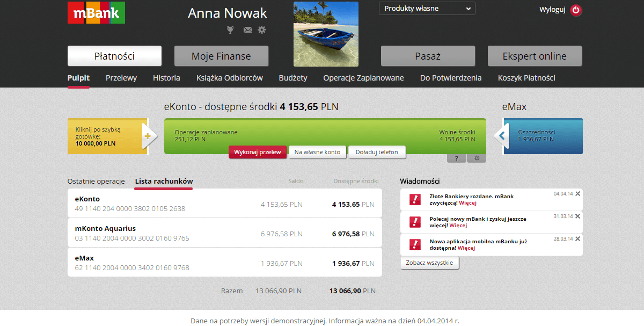Screen dimensions: 644x326
Task: Click the plus arrow on the yellow cash panel
Action: point(149,136)
